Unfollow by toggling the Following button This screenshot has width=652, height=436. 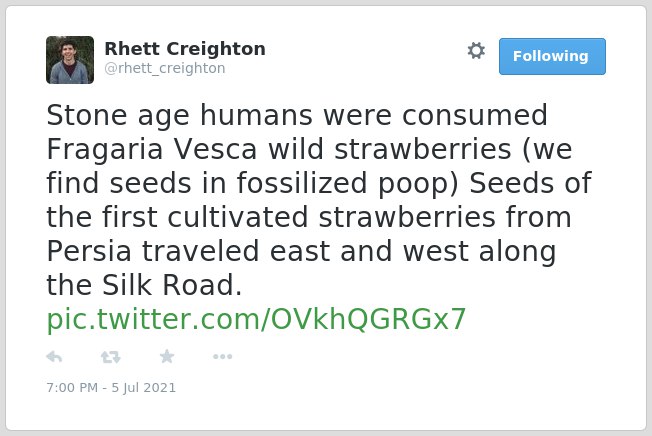click(x=552, y=57)
